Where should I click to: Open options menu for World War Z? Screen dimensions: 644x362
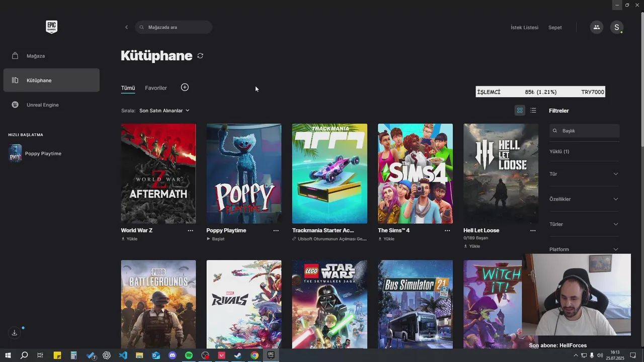190,230
